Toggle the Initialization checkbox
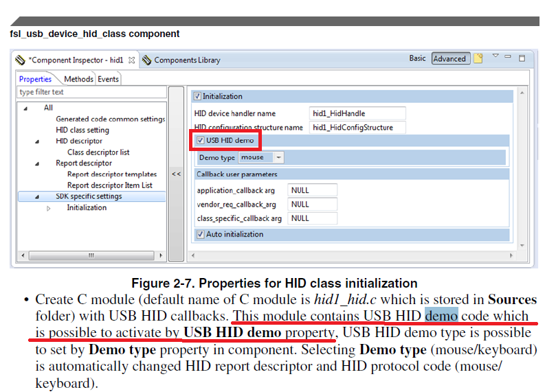The image size is (556, 392). (x=197, y=96)
